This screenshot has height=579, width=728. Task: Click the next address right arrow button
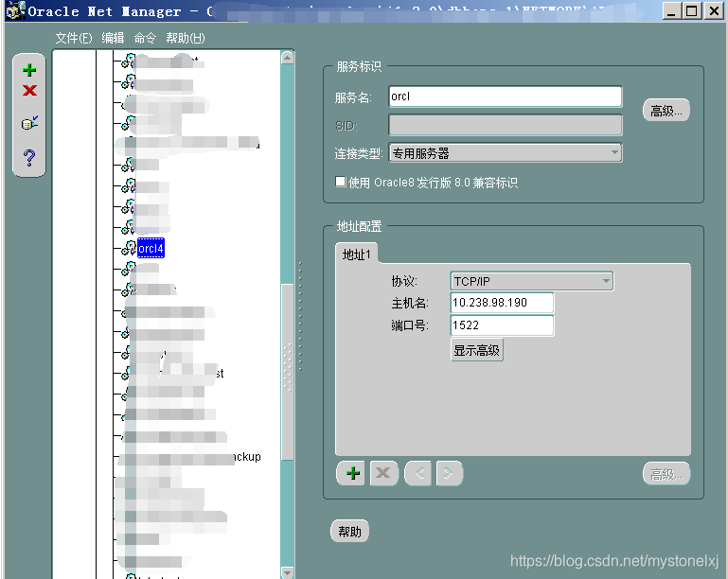pos(449,473)
